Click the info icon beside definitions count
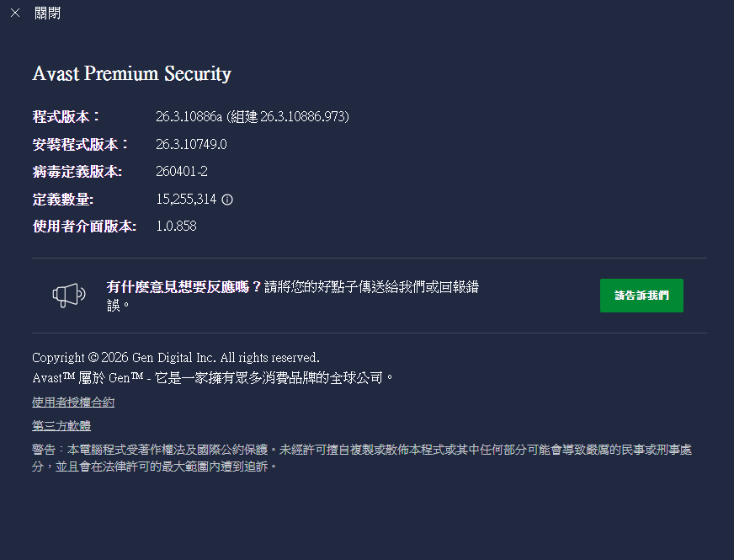Viewport: 734px width, 560px height. pos(227,200)
